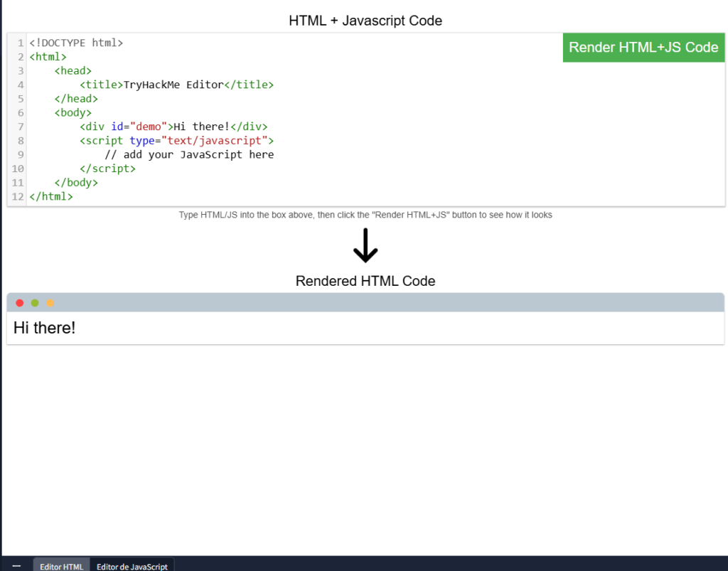Click the closing </html> tag on line 12
The image size is (728, 571).
point(50,196)
